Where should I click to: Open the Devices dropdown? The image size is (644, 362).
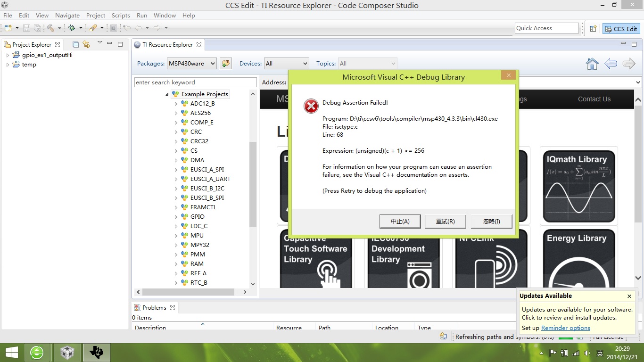pyautogui.click(x=287, y=63)
